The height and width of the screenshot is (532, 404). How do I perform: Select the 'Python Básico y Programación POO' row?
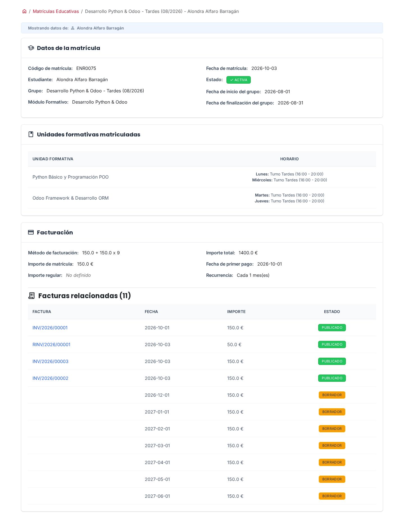coord(202,177)
